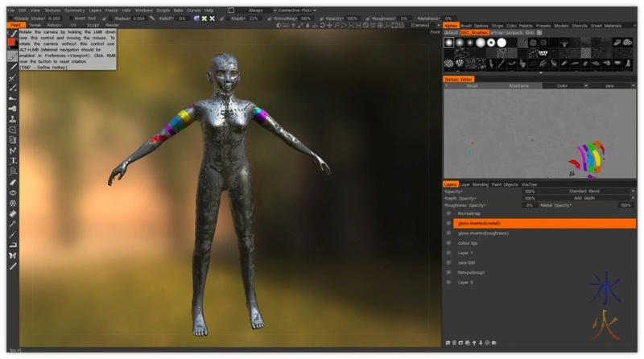This screenshot has width=644, height=359.
Task: Toggle visibility of the colour.tga layer
Action: pos(449,243)
